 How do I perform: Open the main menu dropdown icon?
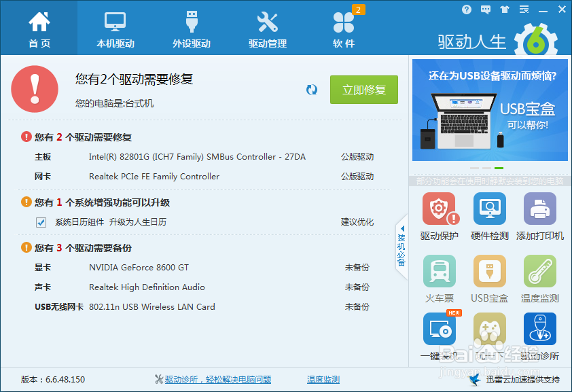[524, 10]
